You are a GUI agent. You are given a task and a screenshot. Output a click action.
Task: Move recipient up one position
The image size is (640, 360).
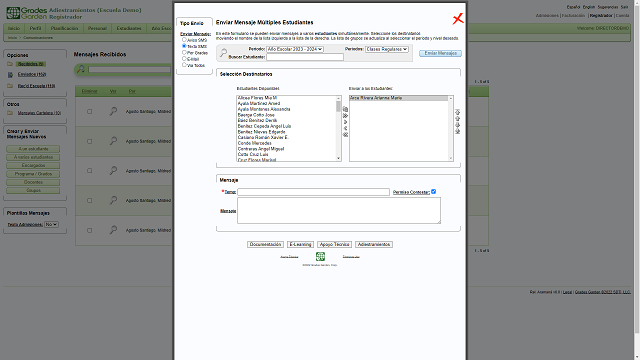[458, 118]
